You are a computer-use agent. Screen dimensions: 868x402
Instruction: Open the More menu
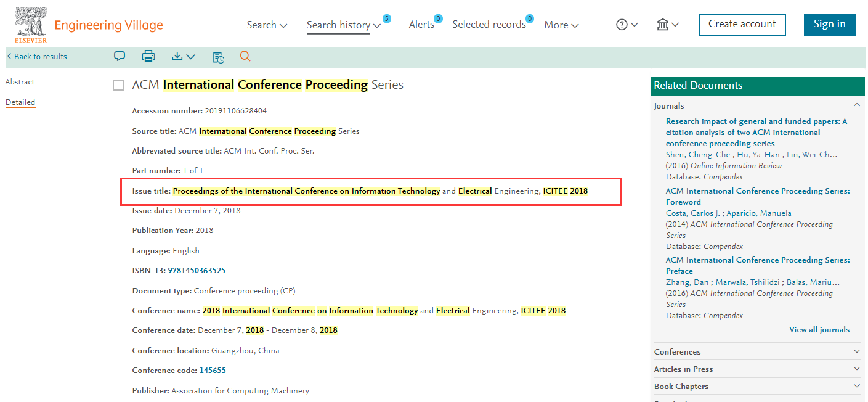(561, 25)
